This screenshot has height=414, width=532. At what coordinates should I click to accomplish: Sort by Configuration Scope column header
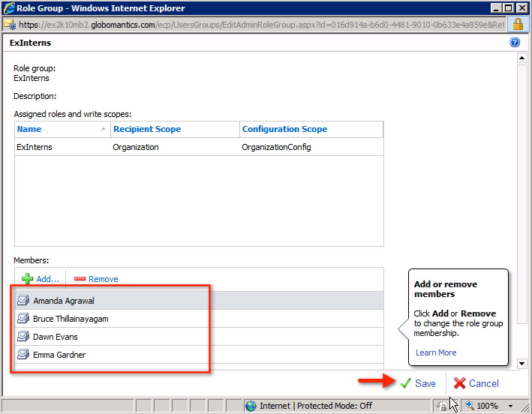point(311,129)
